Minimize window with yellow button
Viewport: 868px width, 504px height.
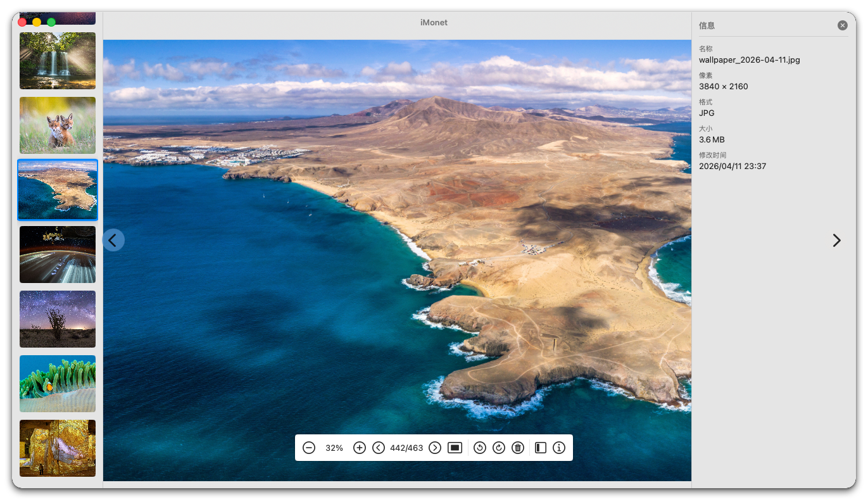pos(37,22)
